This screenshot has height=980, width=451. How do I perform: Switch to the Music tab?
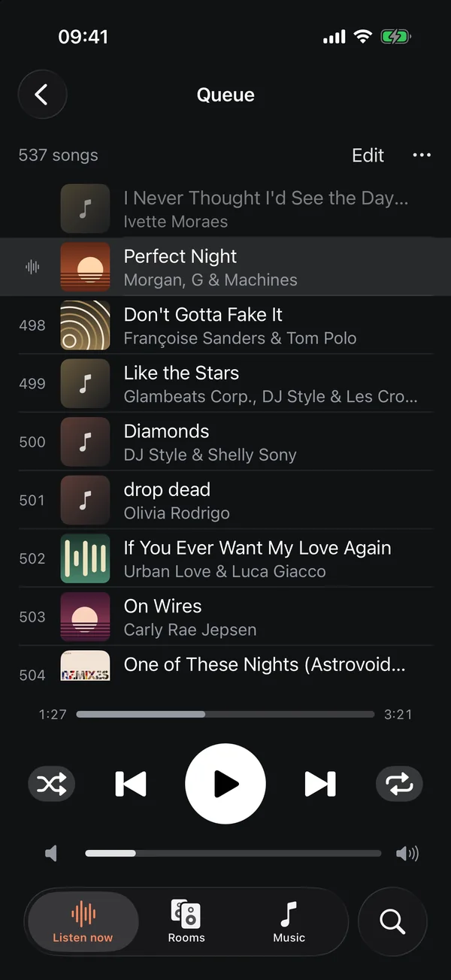click(289, 921)
